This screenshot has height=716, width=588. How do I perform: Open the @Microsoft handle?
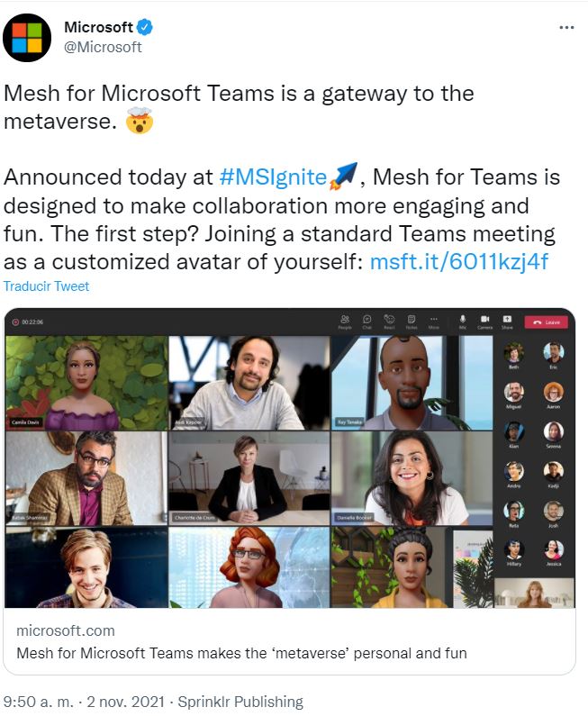coord(103,47)
